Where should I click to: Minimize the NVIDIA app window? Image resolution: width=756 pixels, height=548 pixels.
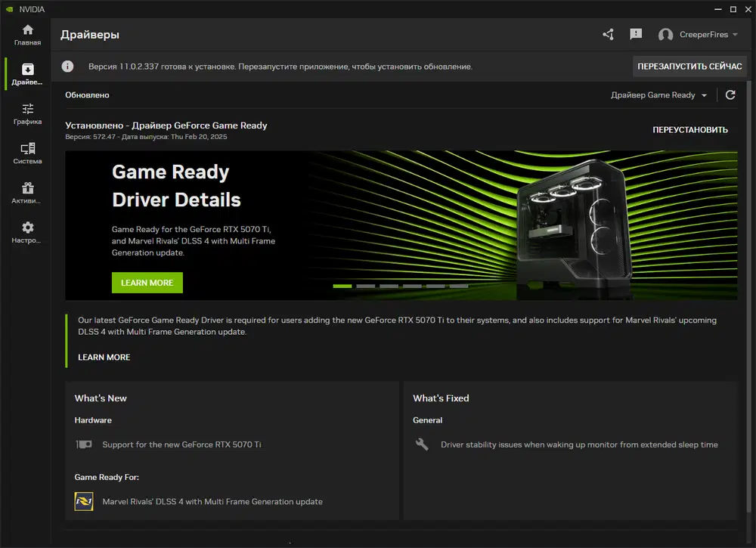tap(718, 9)
